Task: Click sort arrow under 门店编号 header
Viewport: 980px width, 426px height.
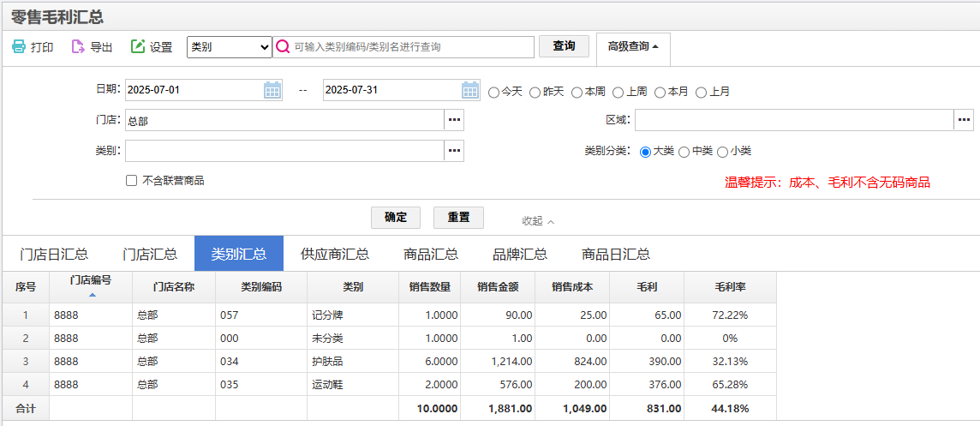Action: click(92, 295)
